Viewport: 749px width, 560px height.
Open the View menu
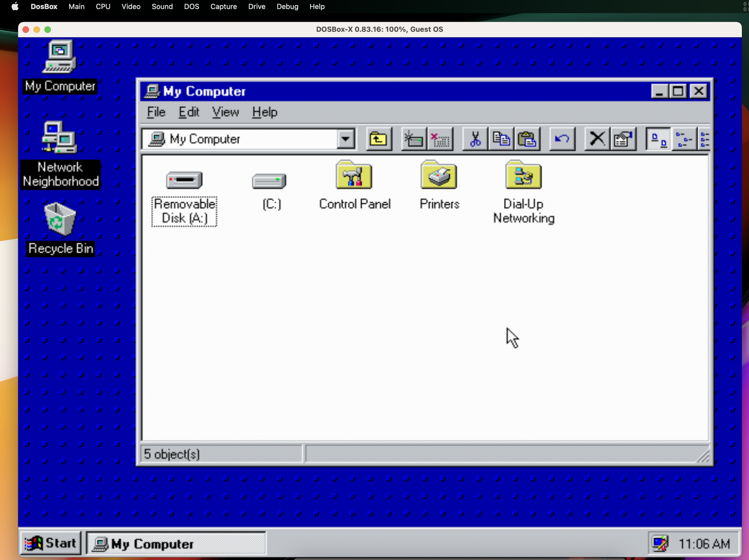pos(225,112)
